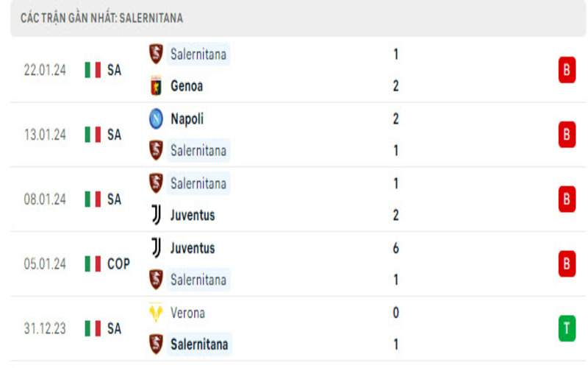Click the 6 score for Juventus

(396, 248)
